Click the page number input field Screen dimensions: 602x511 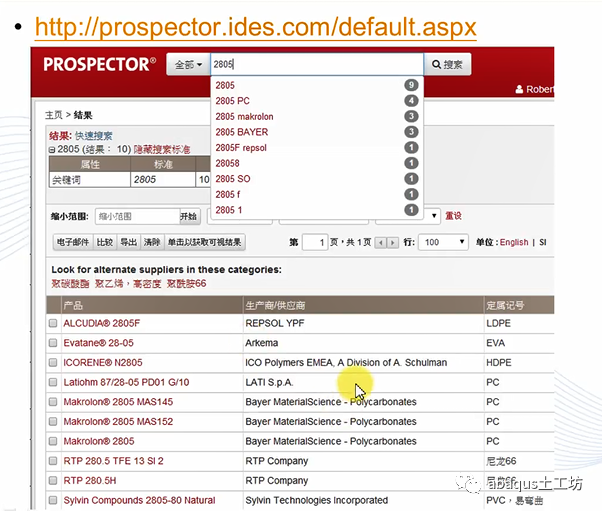coord(315,242)
